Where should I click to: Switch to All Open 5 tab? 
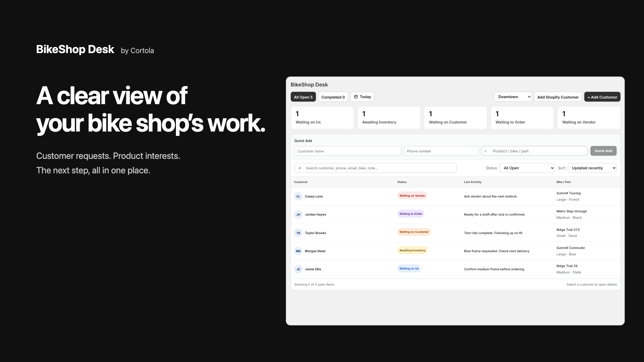tap(303, 97)
